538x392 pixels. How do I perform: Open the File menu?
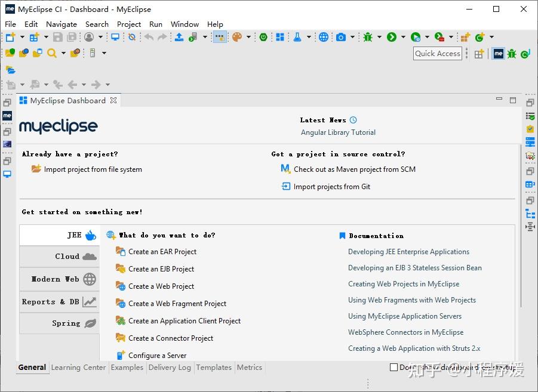10,24
